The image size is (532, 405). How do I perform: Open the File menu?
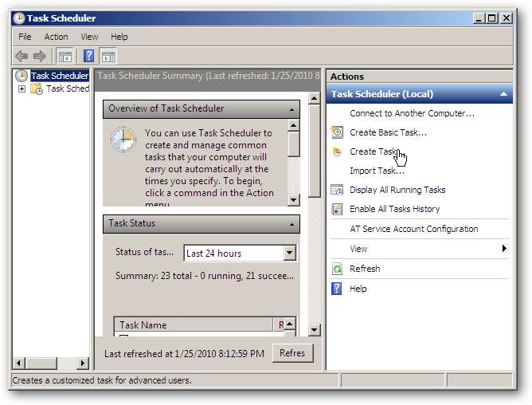[25, 37]
